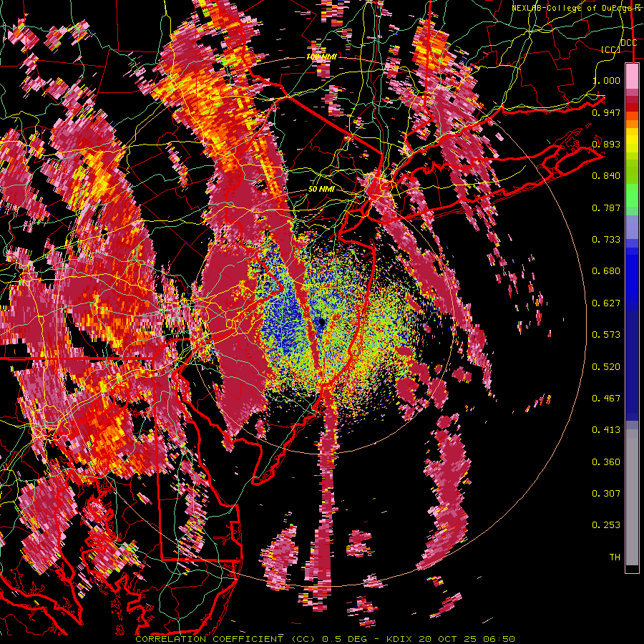Select the 0.307 legend value

click(x=606, y=494)
